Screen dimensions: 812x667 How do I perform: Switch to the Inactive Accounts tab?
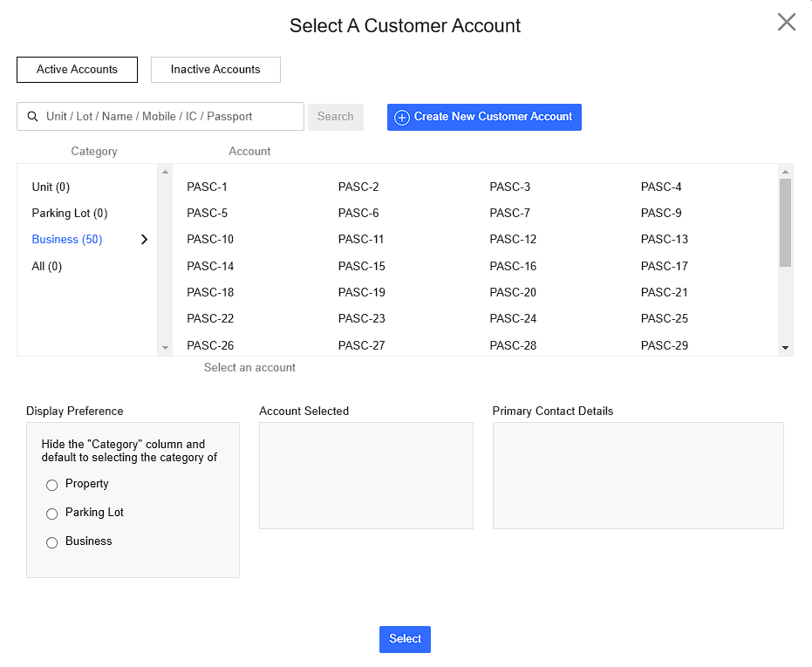[215, 70]
